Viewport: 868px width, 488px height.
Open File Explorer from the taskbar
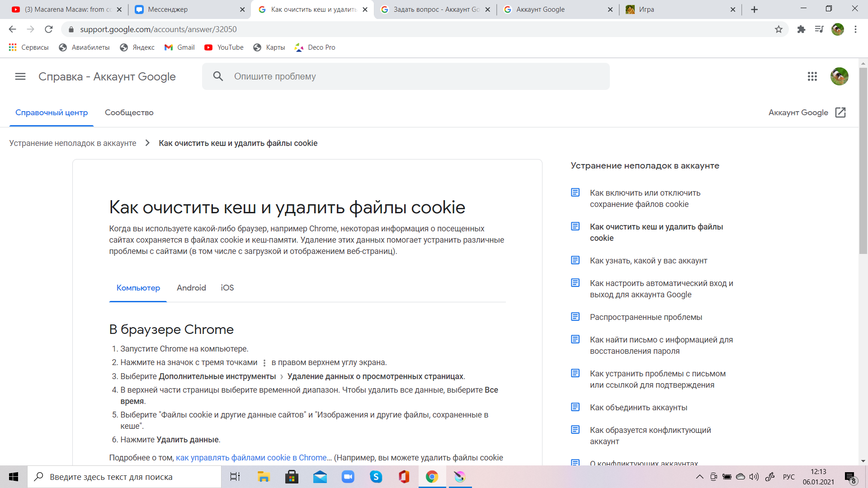point(264,477)
